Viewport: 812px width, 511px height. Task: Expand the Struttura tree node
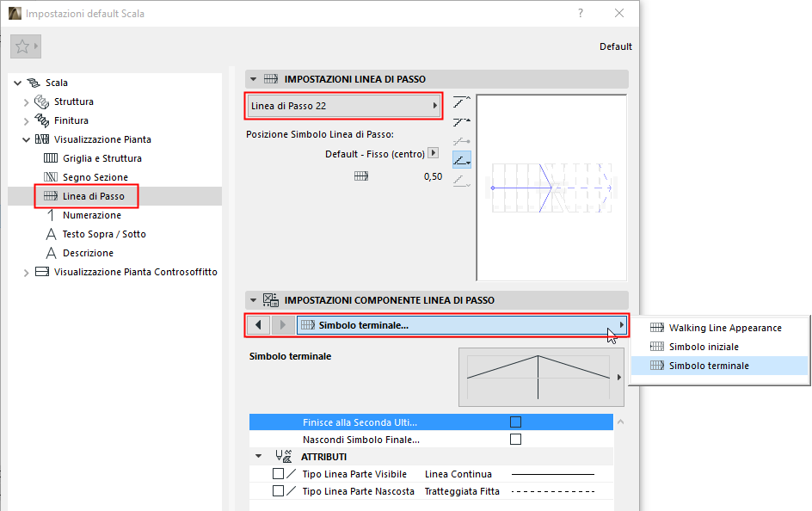[x=27, y=102]
